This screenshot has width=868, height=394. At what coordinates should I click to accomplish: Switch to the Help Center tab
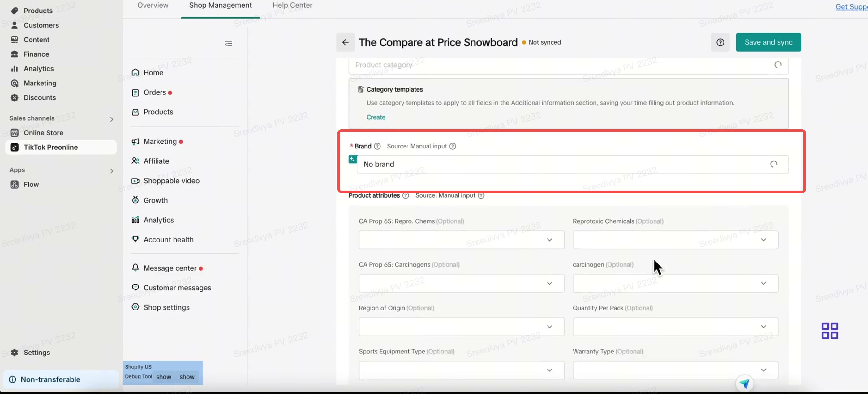click(x=292, y=5)
